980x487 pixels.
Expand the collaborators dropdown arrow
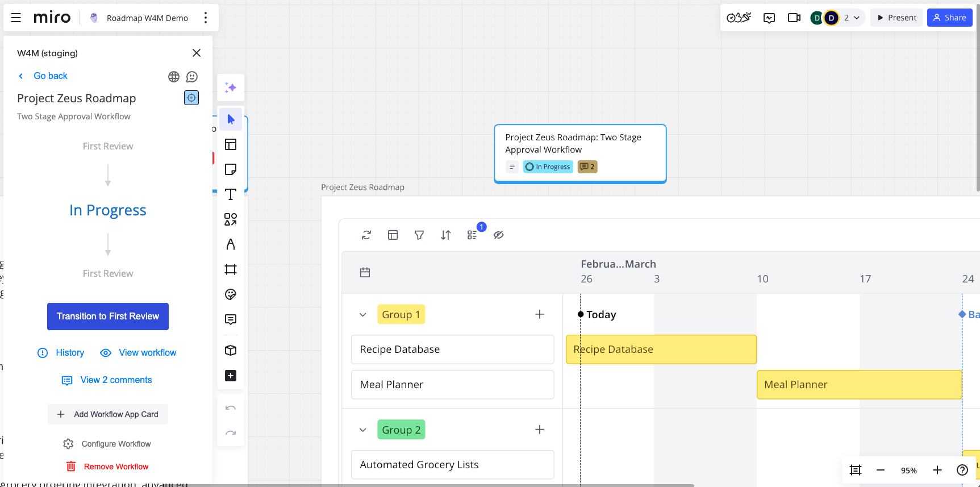[857, 18]
